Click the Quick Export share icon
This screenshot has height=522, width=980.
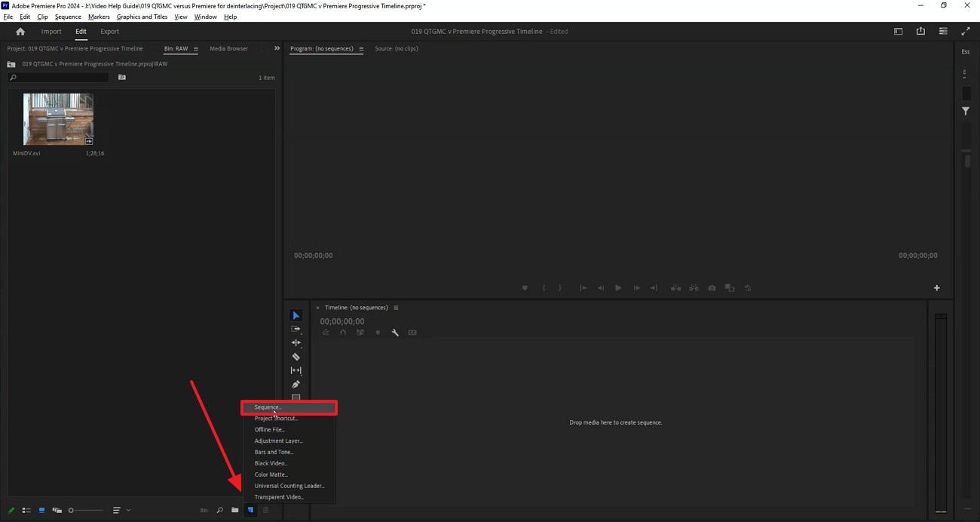pyautogui.click(x=920, y=31)
